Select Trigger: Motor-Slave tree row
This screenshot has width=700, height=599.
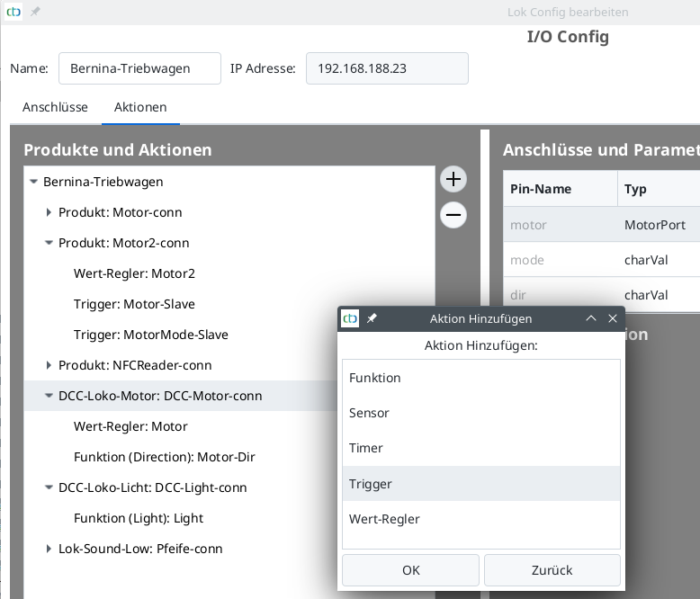134,304
